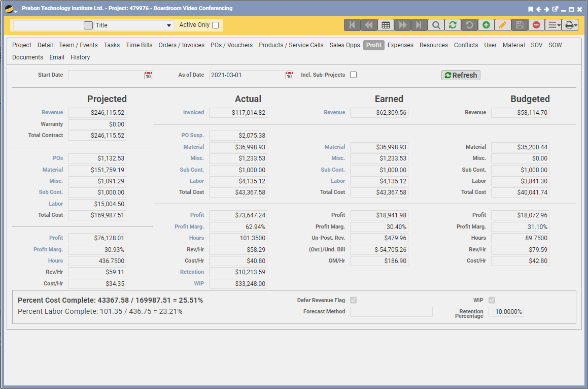Switch to the Expenses tab
588x389 pixels.
click(x=400, y=45)
